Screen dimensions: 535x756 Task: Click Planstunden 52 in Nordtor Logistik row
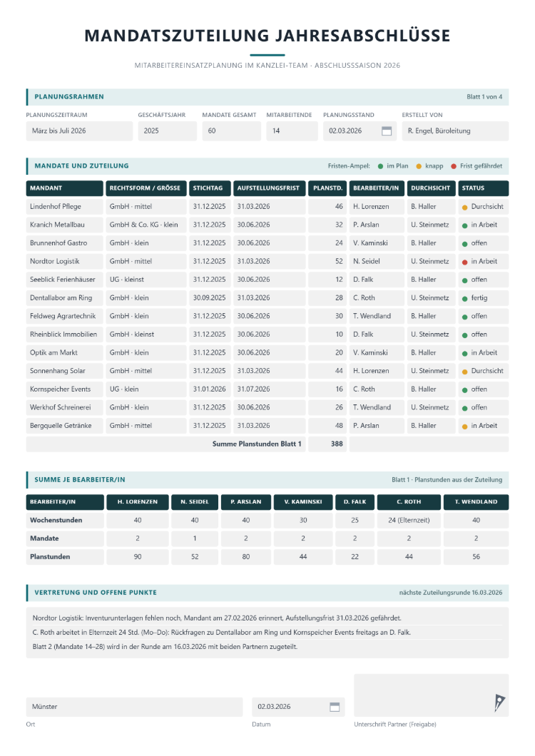tap(327, 261)
